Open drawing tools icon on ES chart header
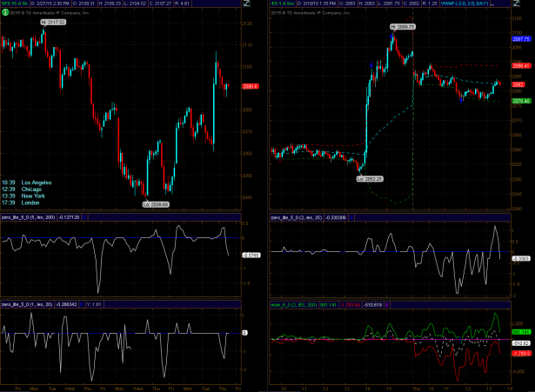The image size is (535, 392). [x=516, y=3]
